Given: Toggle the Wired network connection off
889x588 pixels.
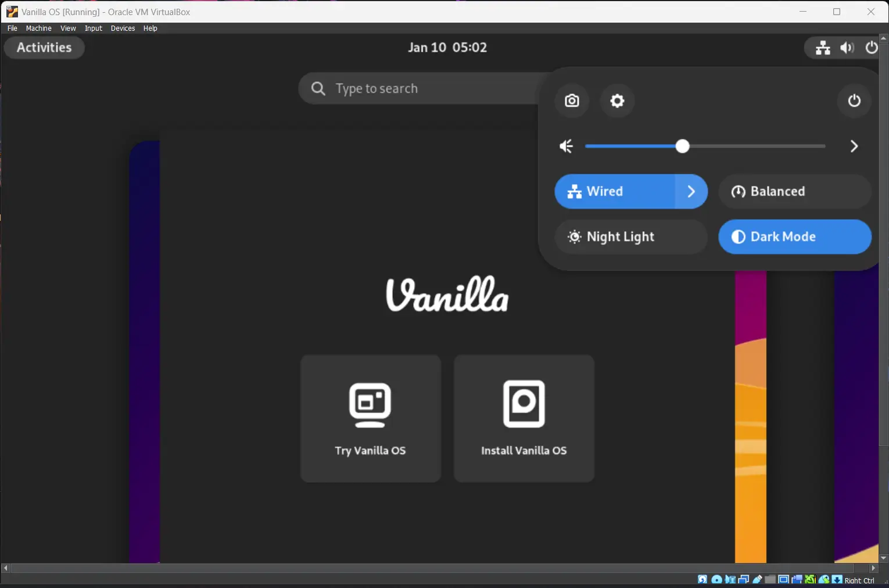Looking at the screenshot, I should [x=615, y=191].
